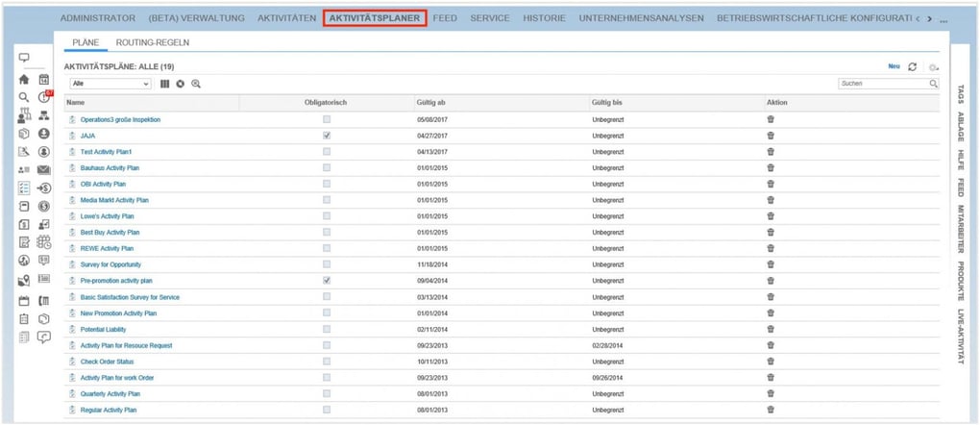Uncheck Obligatorisch for JAJA plan

coord(327,136)
